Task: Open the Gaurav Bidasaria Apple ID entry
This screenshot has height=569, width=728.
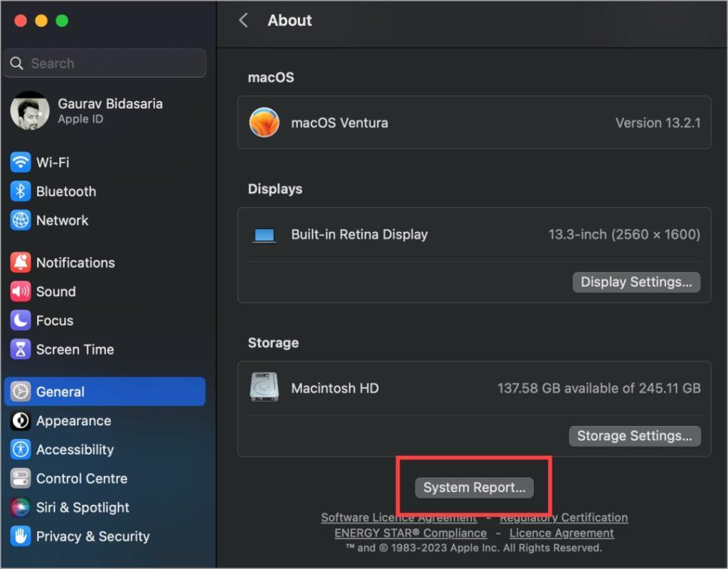Action: point(105,110)
